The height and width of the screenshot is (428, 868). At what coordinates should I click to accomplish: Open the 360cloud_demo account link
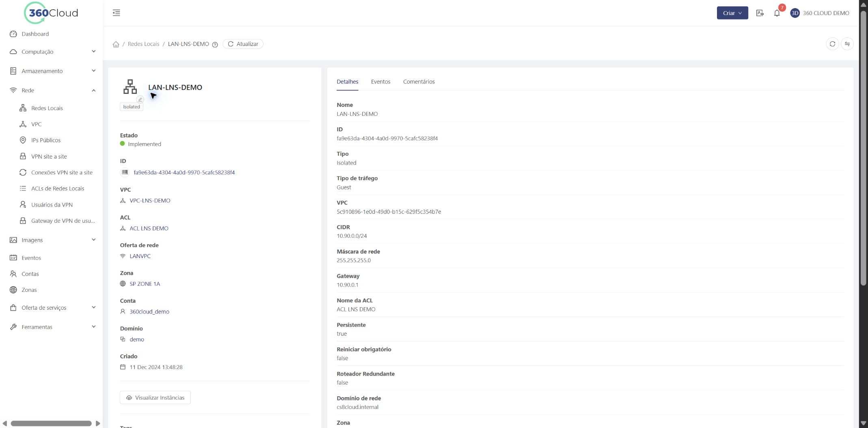point(149,312)
